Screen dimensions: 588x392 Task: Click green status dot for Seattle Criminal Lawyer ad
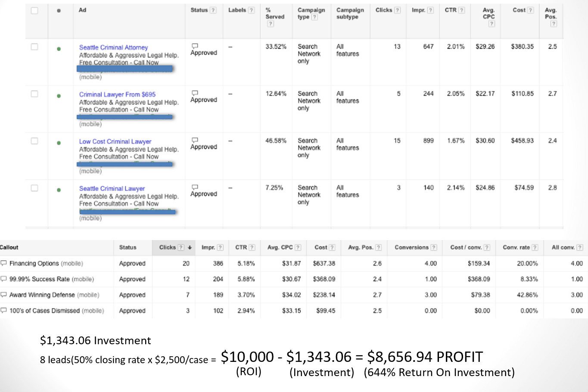59,190
